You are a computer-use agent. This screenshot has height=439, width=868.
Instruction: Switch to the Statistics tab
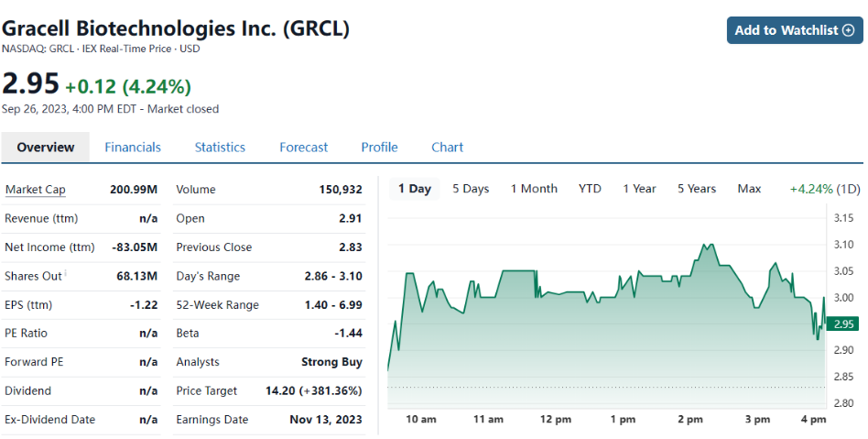[x=220, y=147]
